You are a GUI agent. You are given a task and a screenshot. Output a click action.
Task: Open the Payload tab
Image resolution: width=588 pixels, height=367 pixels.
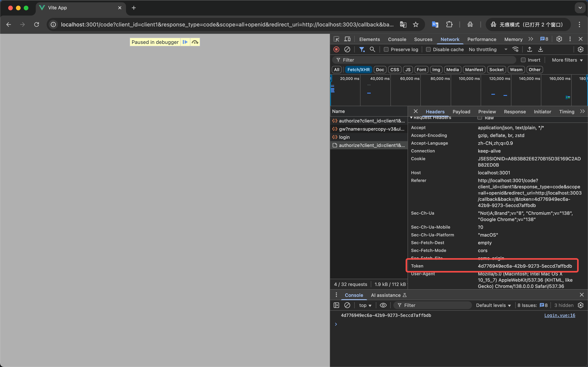pyautogui.click(x=461, y=112)
